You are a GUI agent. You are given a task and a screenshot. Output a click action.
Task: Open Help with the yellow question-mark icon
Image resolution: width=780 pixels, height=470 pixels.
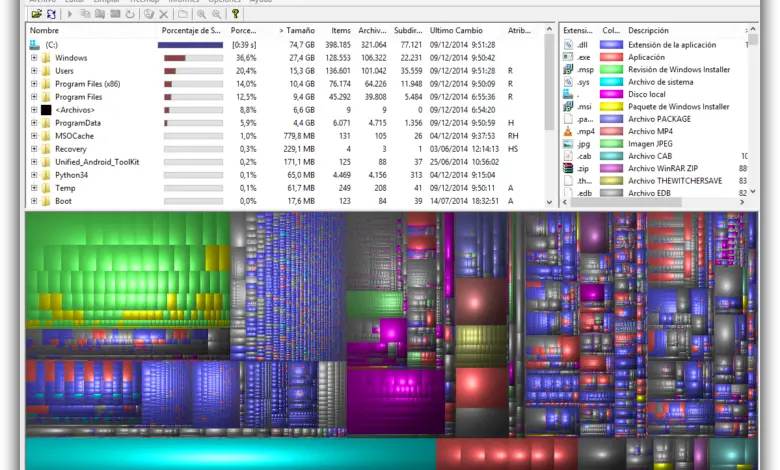[x=235, y=14]
